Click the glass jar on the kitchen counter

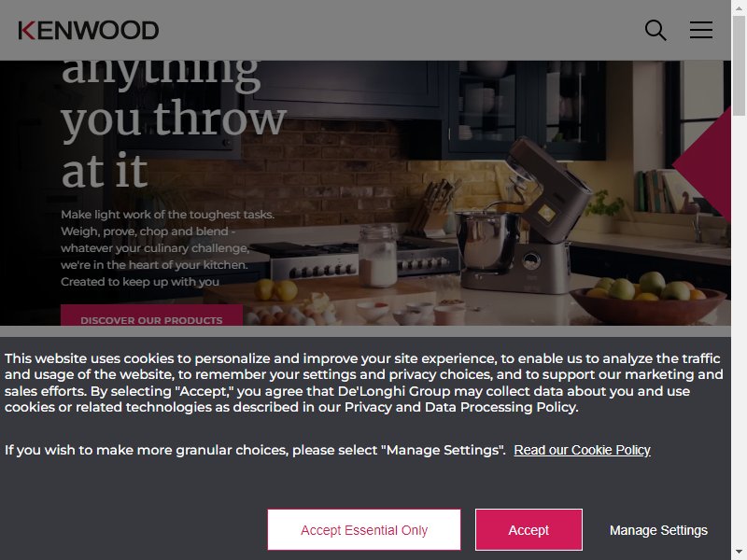[378, 256]
